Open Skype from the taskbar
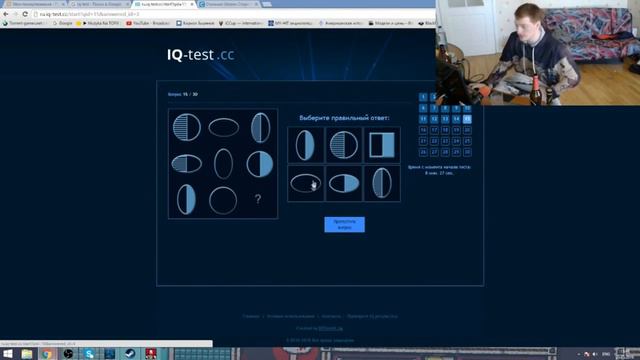The height and width of the screenshot is (360, 640). 89,353
